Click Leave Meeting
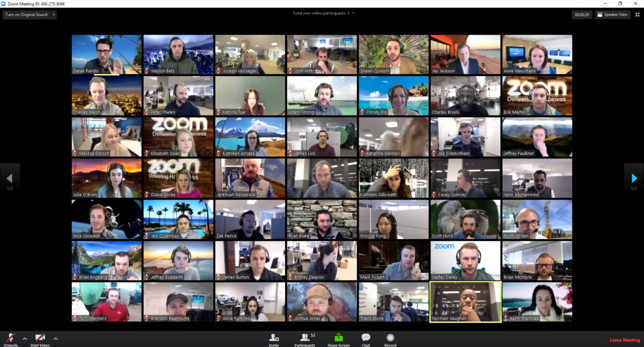The image size is (644, 347). click(x=624, y=340)
